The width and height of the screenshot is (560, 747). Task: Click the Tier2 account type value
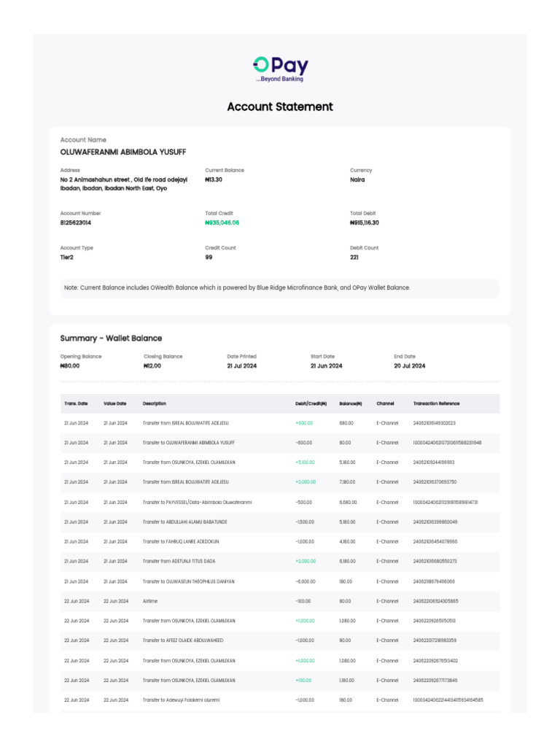(x=67, y=258)
